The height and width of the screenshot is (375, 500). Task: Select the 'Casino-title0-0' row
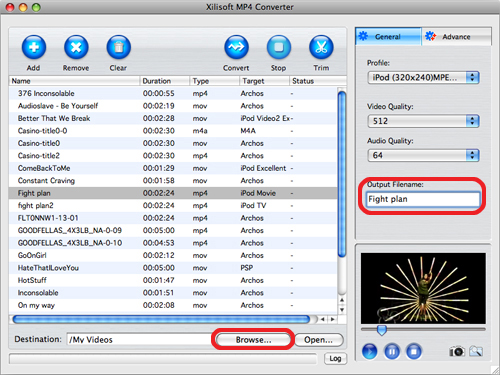(173, 131)
